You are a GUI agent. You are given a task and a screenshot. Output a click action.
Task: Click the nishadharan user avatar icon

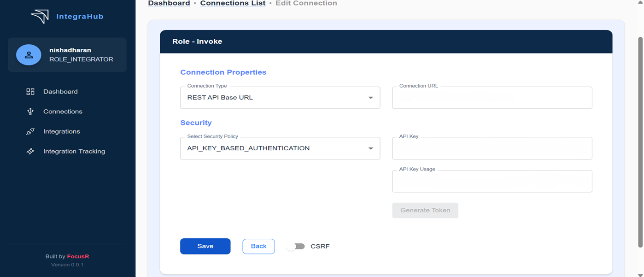pos(29,54)
